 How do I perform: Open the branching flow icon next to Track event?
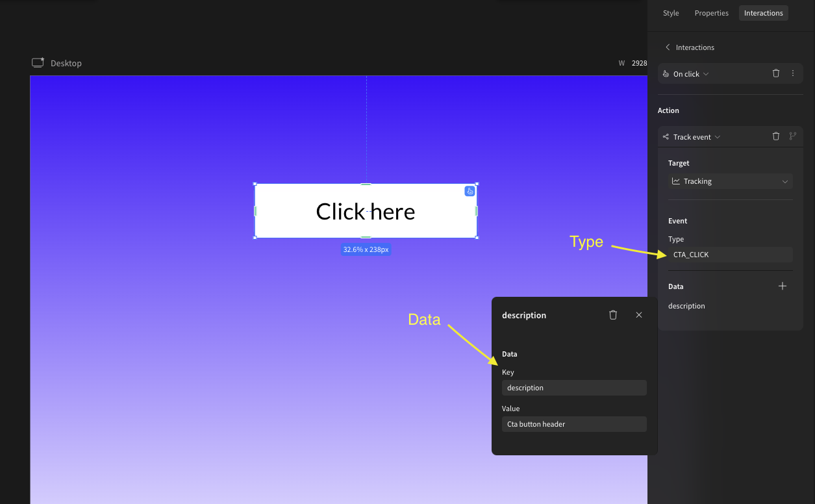tap(792, 136)
